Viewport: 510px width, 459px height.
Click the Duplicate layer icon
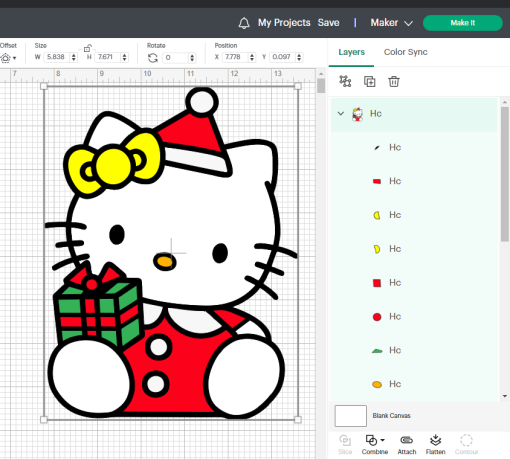pyautogui.click(x=369, y=81)
